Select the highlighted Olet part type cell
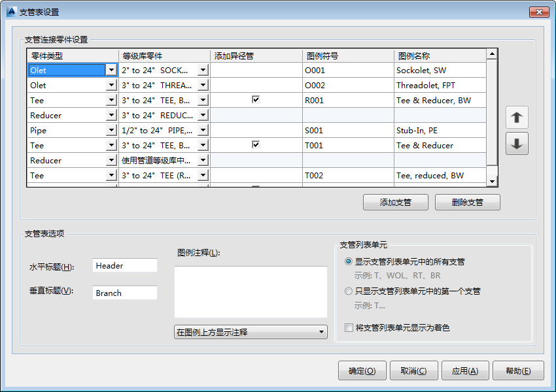The height and width of the screenshot is (392, 556). (67, 70)
